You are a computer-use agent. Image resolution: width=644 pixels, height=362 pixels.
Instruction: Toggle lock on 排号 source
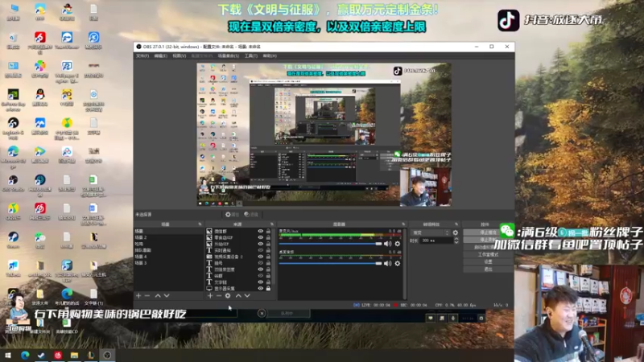tap(268, 263)
